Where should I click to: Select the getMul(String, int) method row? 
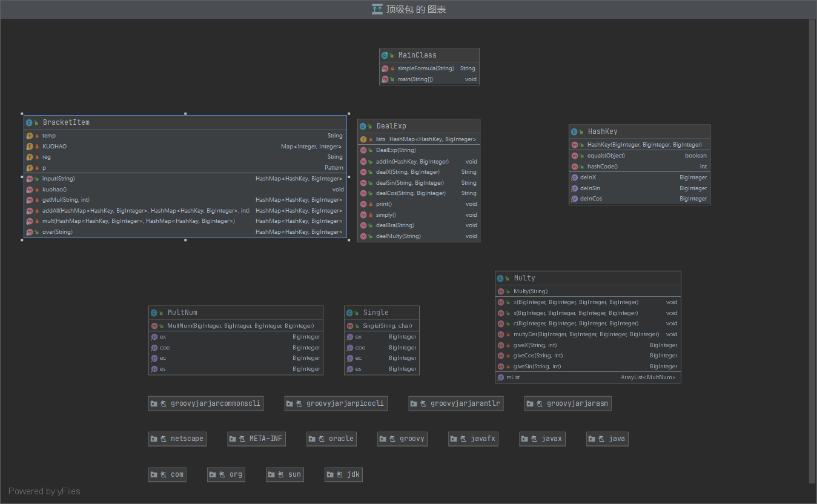[185, 200]
